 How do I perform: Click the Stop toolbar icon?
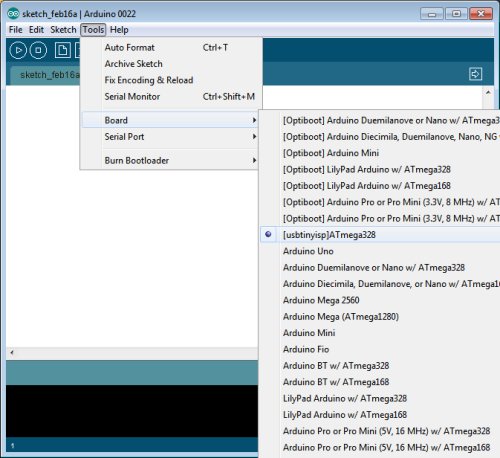(38, 50)
